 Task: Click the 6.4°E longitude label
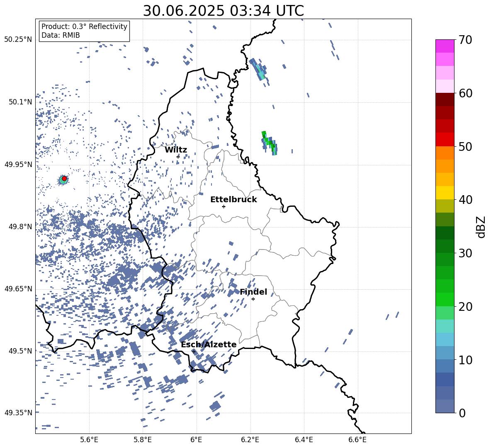point(304,440)
